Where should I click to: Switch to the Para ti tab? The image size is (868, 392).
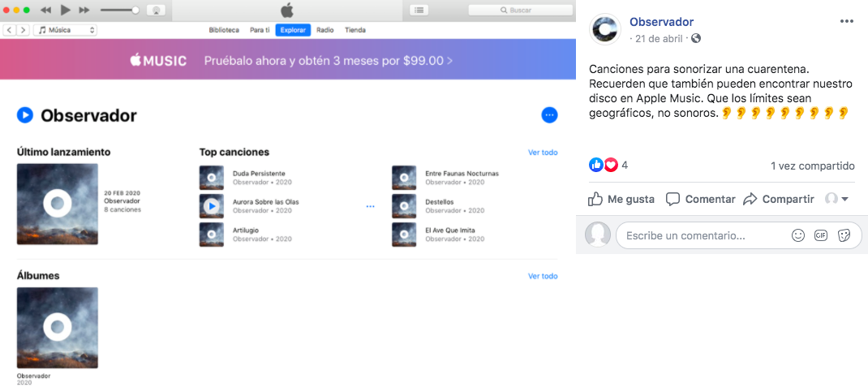[x=259, y=30]
